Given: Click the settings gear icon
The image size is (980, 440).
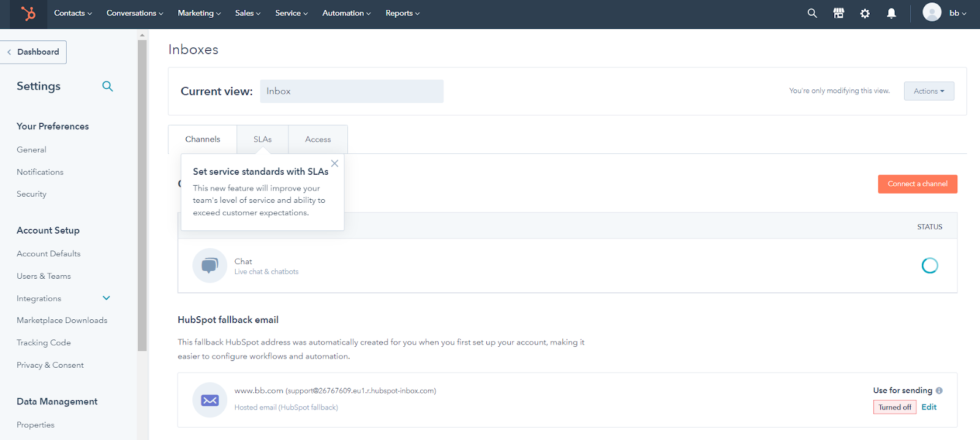Looking at the screenshot, I should coord(865,13).
